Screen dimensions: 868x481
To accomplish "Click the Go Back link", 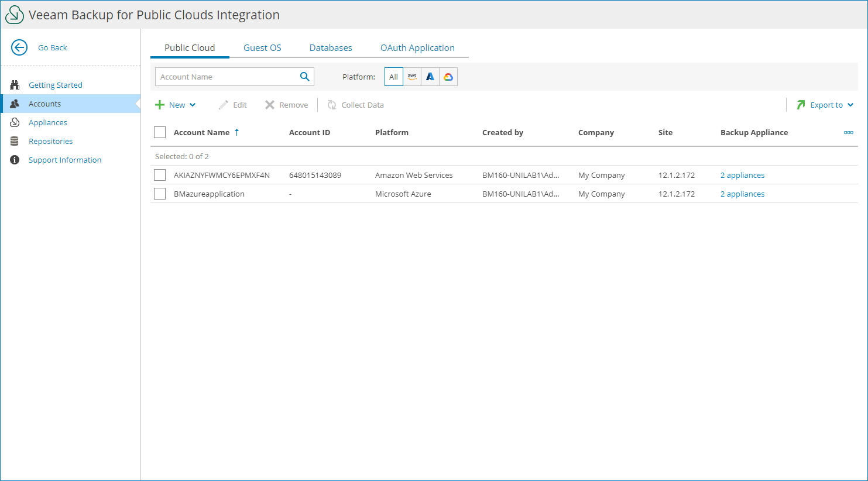I will click(53, 47).
